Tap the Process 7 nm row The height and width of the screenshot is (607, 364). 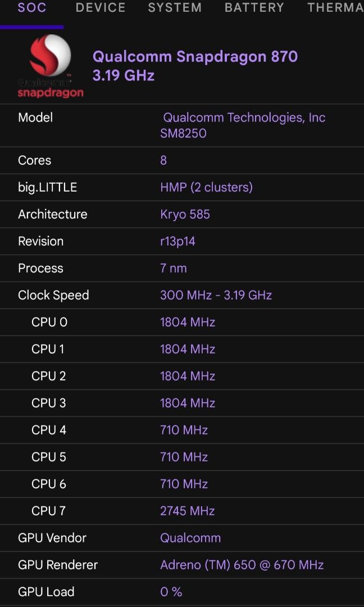click(x=182, y=268)
